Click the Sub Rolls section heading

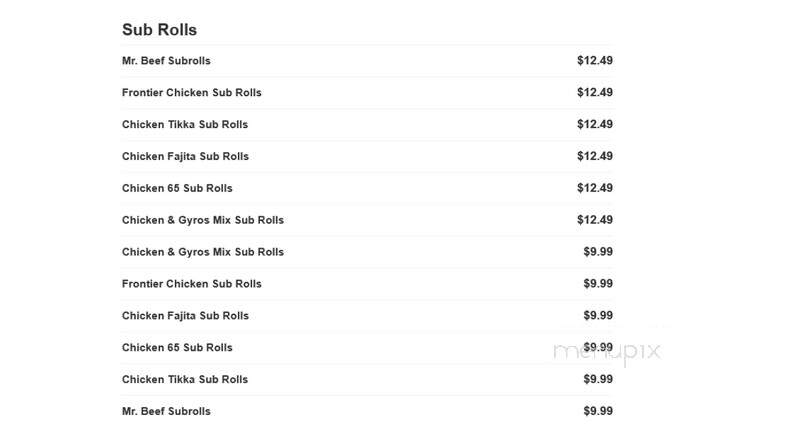pyautogui.click(x=159, y=30)
